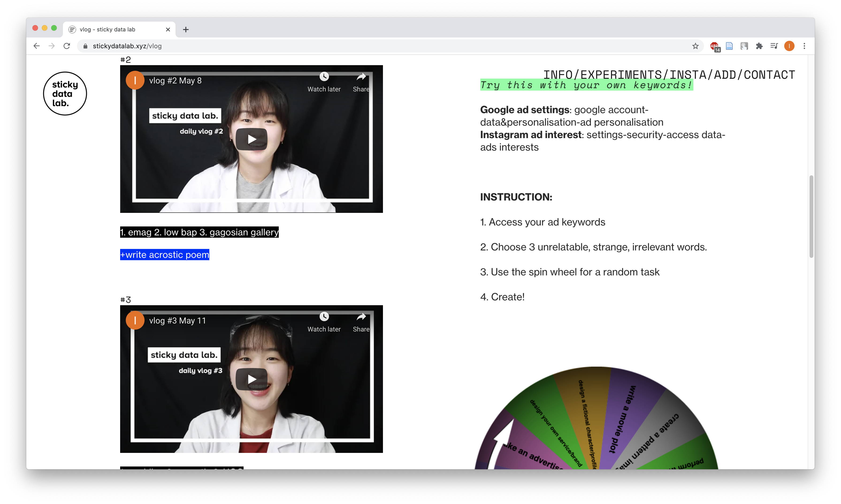The width and height of the screenshot is (841, 504).
Task: Reload the page
Action: (x=67, y=46)
